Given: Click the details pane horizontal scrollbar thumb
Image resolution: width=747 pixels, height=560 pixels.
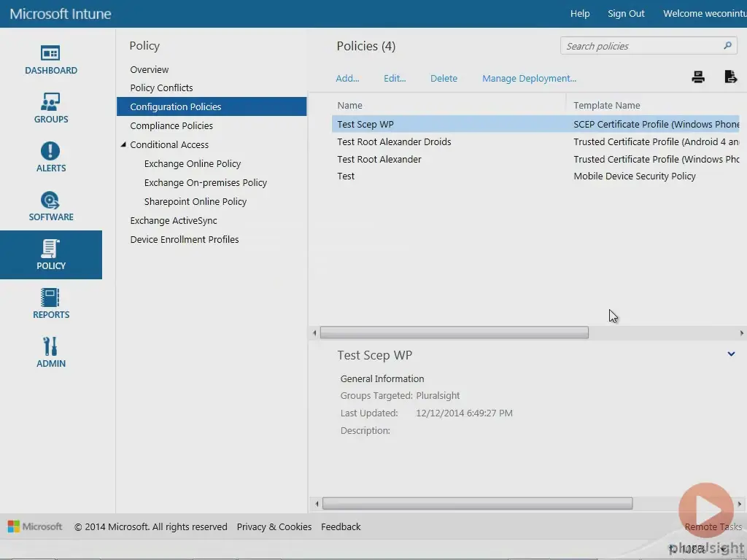Looking at the screenshot, I should 477,503.
